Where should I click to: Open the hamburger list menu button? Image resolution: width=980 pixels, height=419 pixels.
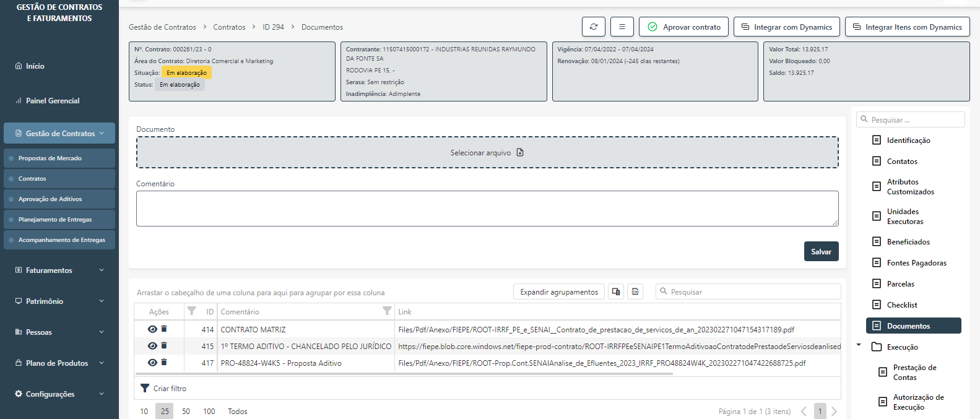coord(622,27)
